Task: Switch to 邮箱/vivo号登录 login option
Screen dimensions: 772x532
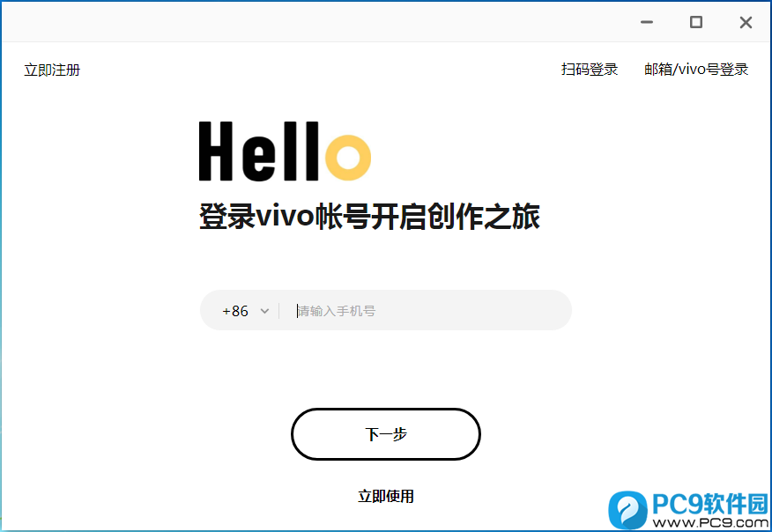Action: coord(696,70)
